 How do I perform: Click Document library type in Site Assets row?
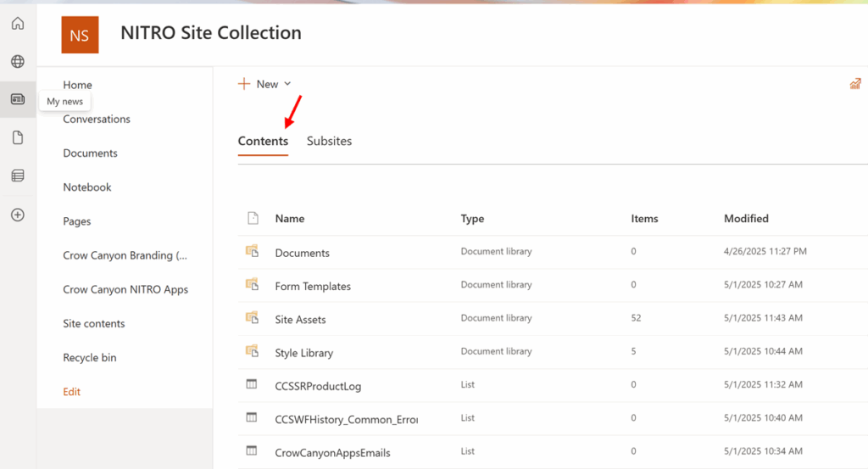coord(496,318)
